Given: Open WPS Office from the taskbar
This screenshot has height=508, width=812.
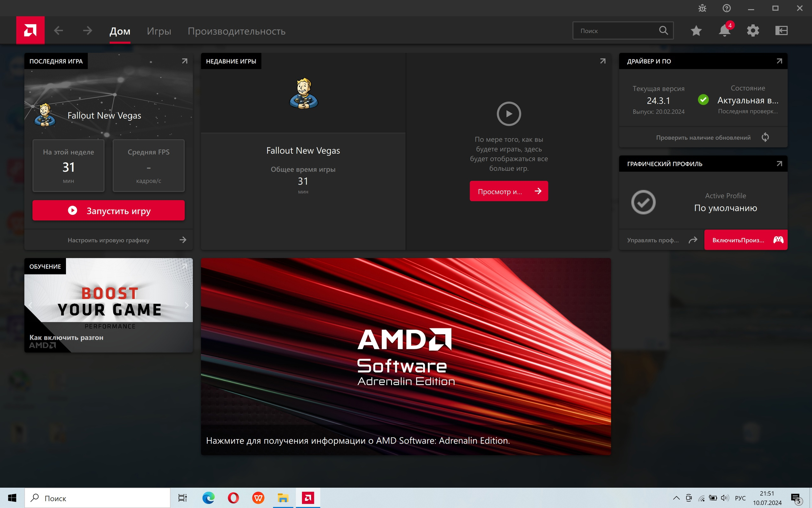Looking at the screenshot, I should coord(258,498).
